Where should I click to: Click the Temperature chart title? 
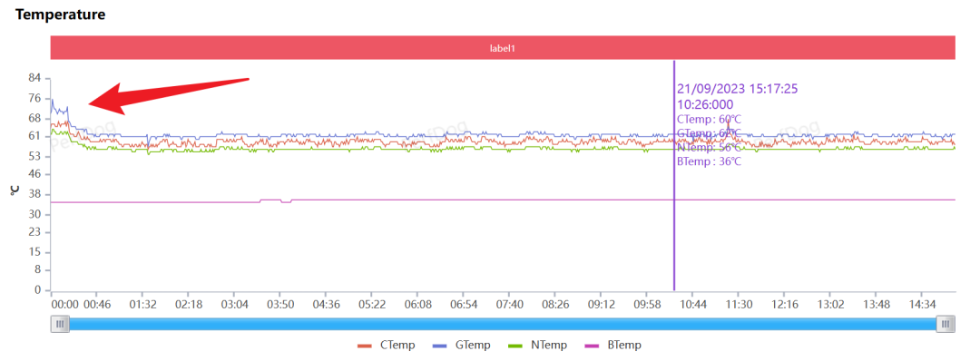click(x=61, y=15)
